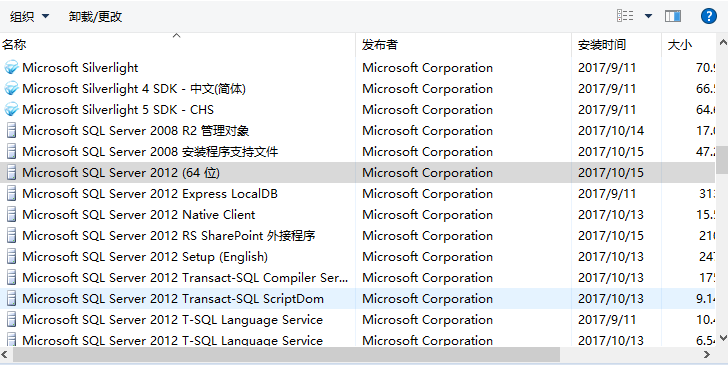Select SQL Server 2012 Transact-SQL ScriptDom entry
Image resolution: width=728 pixels, height=365 pixels.
pos(358,299)
